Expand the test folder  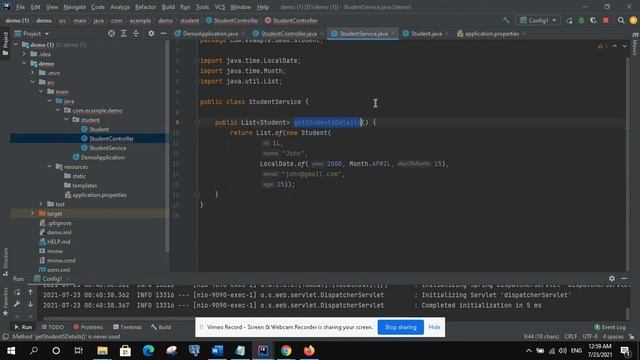(41, 204)
